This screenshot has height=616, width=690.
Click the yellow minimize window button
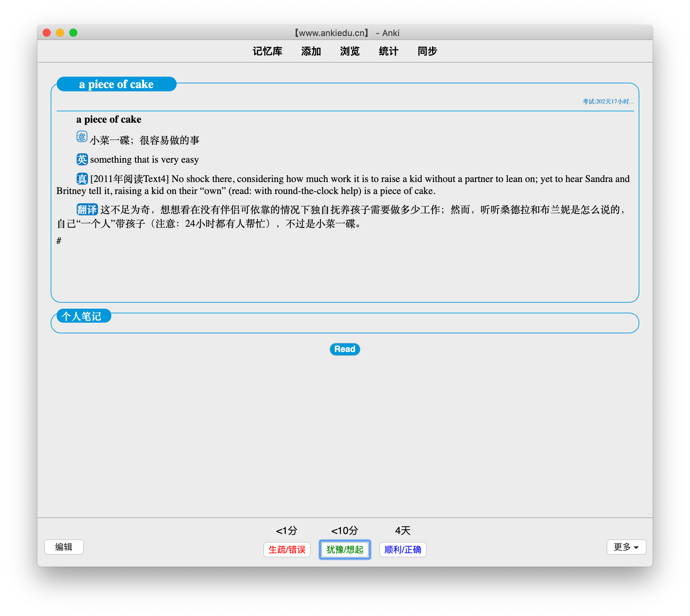tap(60, 32)
